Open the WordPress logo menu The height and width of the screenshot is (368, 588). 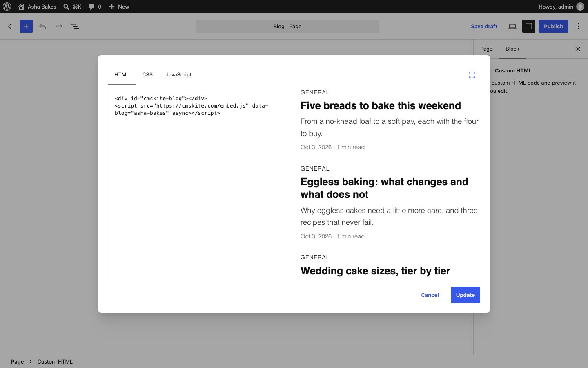coord(7,7)
